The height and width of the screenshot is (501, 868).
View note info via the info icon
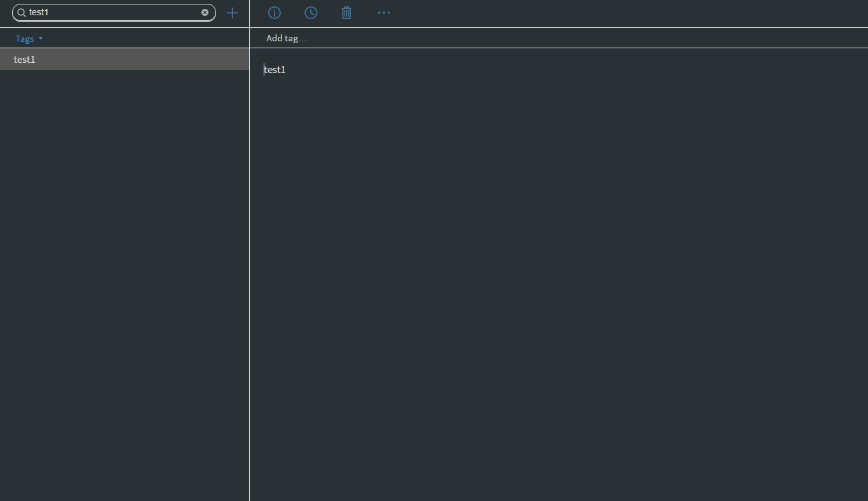274,13
